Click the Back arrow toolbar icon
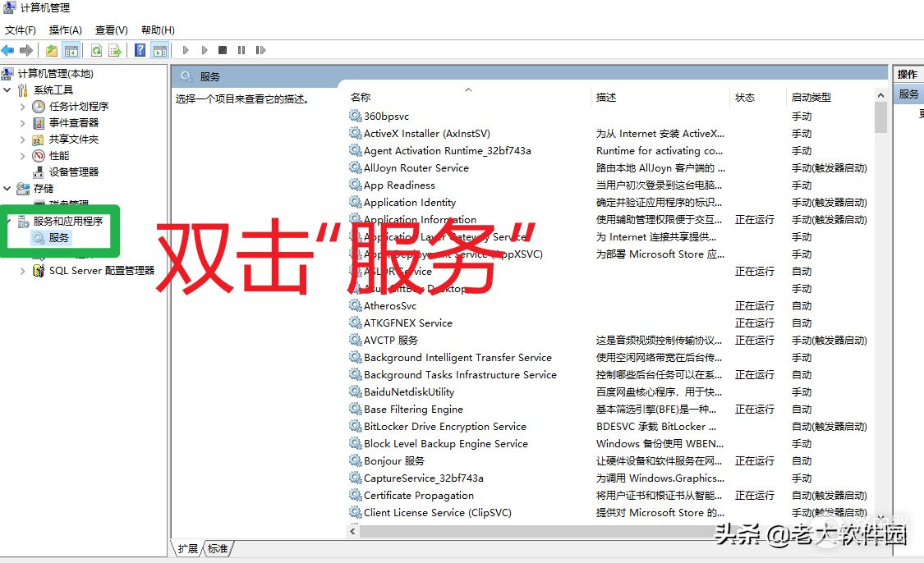The image size is (924, 563). (x=8, y=51)
